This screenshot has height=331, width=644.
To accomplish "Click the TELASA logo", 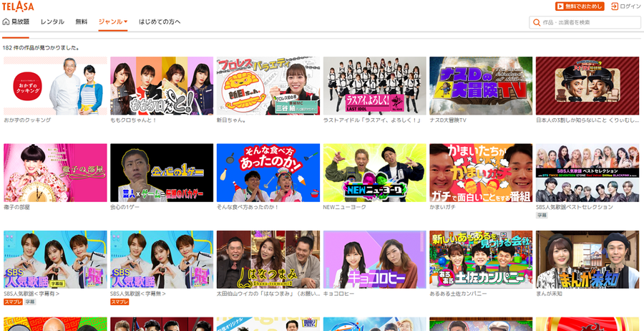I will tap(18, 6).
